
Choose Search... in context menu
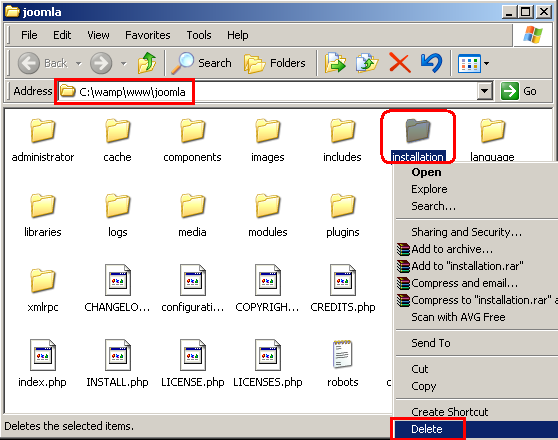point(477,206)
